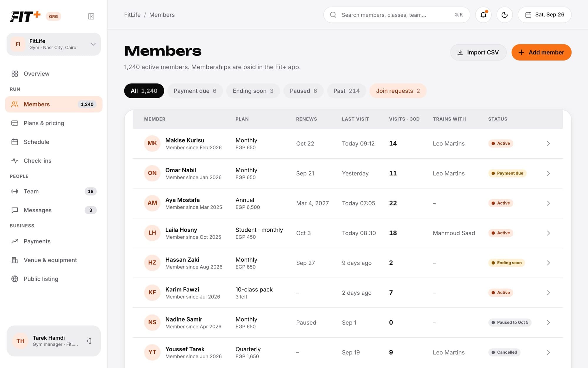The height and width of the screenshot is (368, 588).
Task: Filter by Ending soon tab
Action: click(253, 91)
